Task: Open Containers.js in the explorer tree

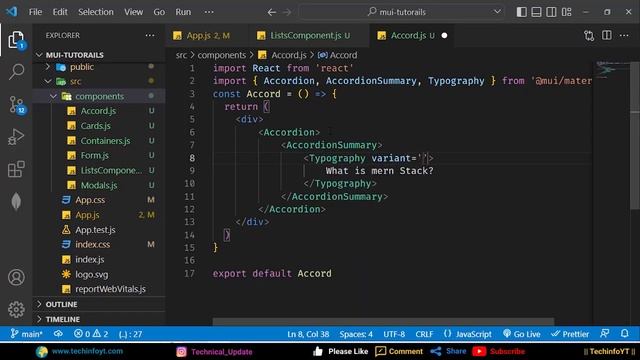Action: pyautogui.click(x=105, y=141)
